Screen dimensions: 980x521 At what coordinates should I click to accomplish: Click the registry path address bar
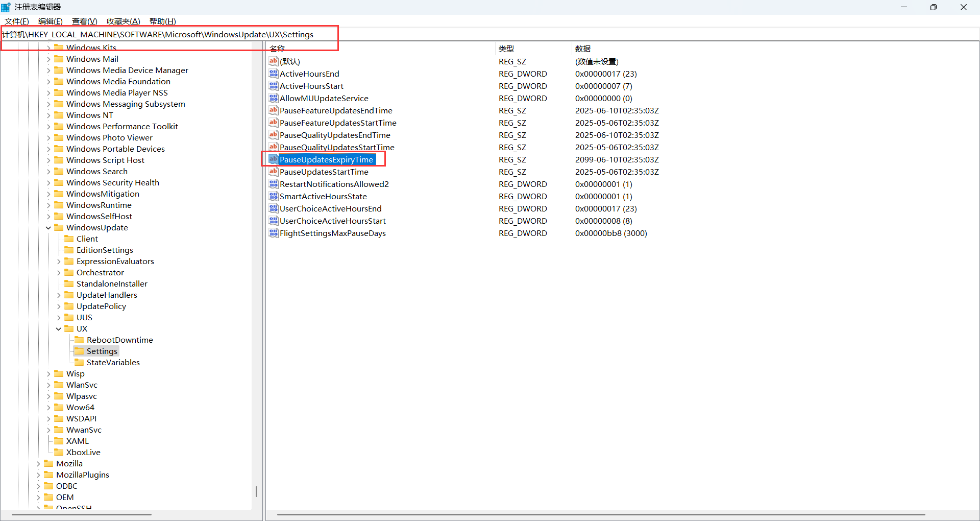490,34
